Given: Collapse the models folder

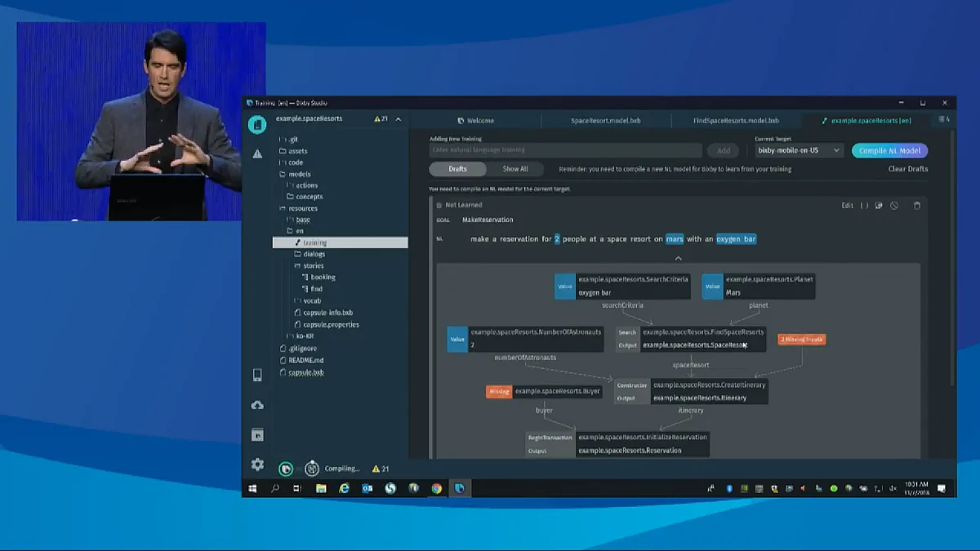Looking at the screenshot, I should pyautogui.click(x=295, y=174).
